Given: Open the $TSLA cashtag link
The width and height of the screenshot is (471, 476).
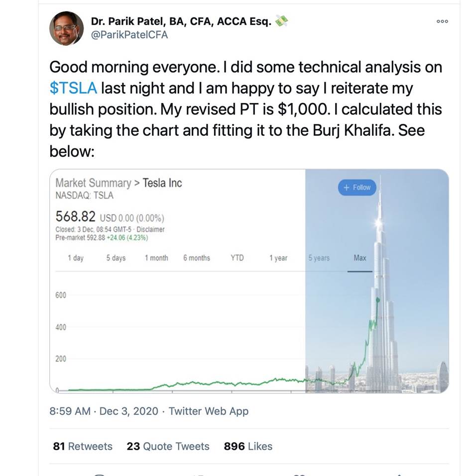Looking at the screenshot, I should pyautogui.click(x=73, y=88).
